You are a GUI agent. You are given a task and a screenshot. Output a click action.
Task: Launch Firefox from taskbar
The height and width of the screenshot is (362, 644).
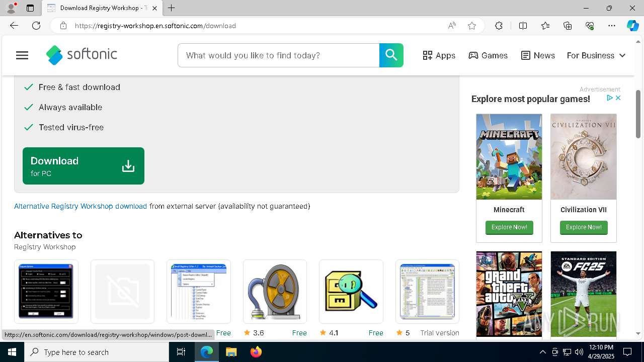coord(256,352)
